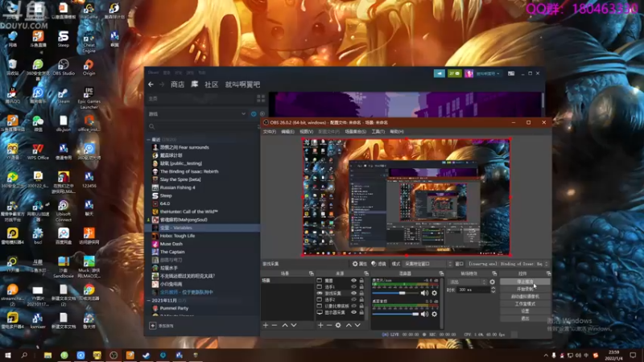Viewport: 644px width, 362px height.
Task: Open OBS 视图(V) menu
Action: (307, 132)
